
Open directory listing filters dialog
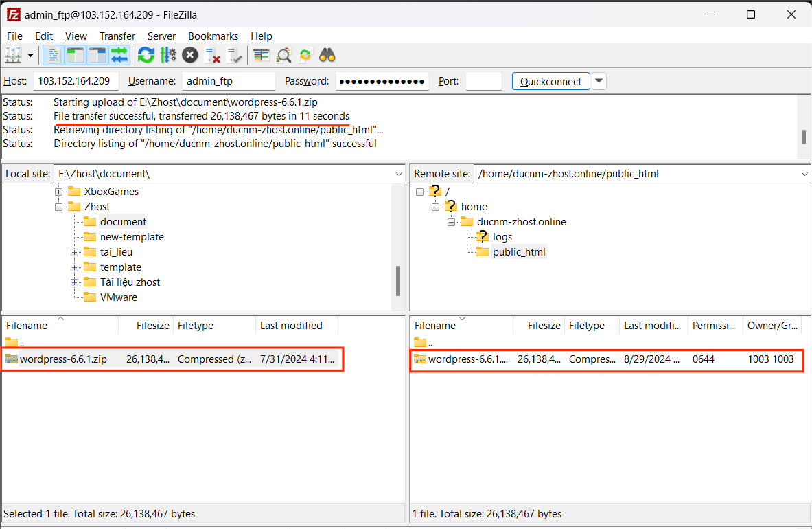tap(261, 55)
